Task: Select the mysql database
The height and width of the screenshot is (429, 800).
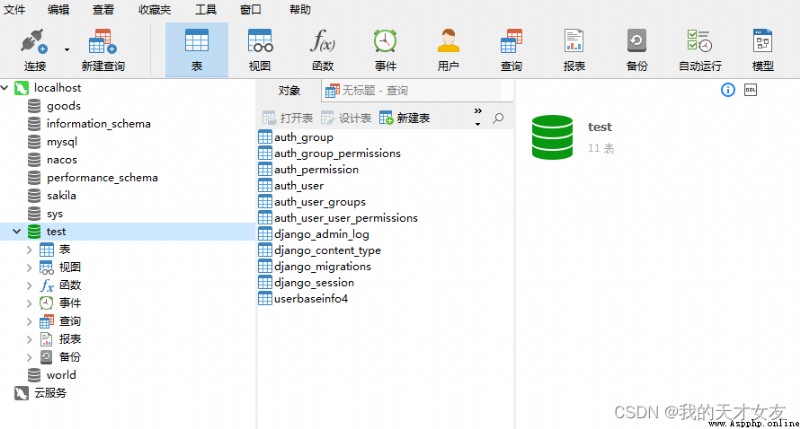Action: click(x=62, y=142)
